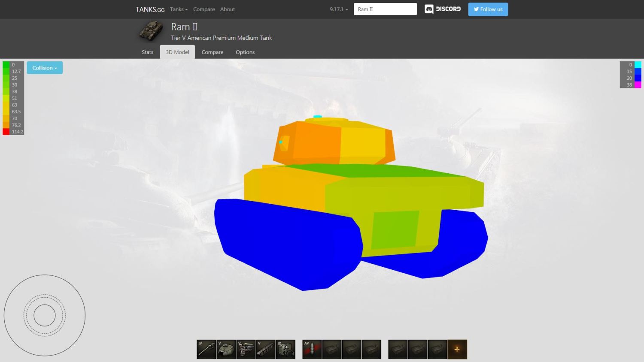Open the 9.17.1 version selector
Screen dimensions: 644x362
339,9
